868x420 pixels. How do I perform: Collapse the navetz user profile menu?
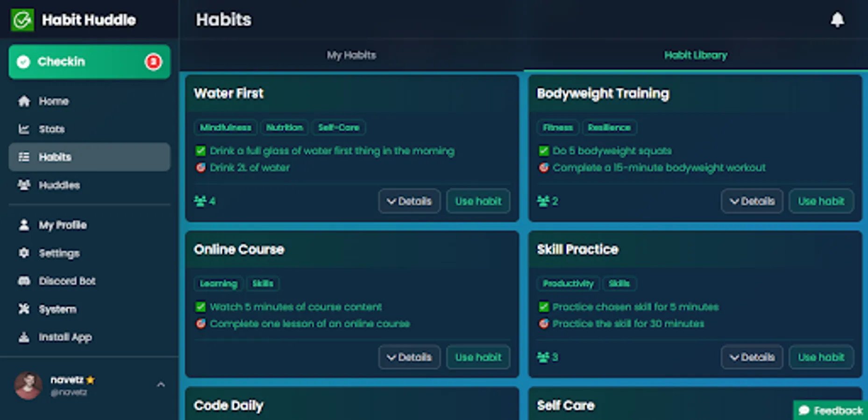coord(161,385)
